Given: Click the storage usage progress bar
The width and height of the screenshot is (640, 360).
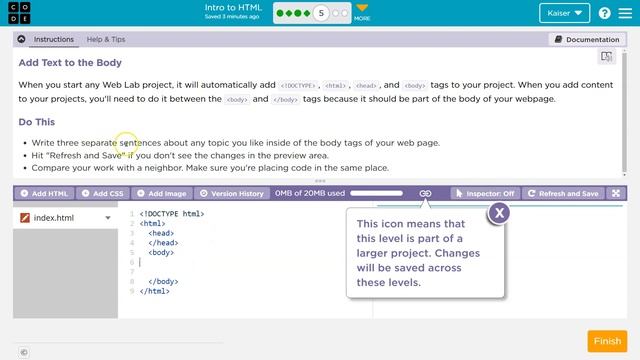Looking at the screenshot, I should click(377, 193).
